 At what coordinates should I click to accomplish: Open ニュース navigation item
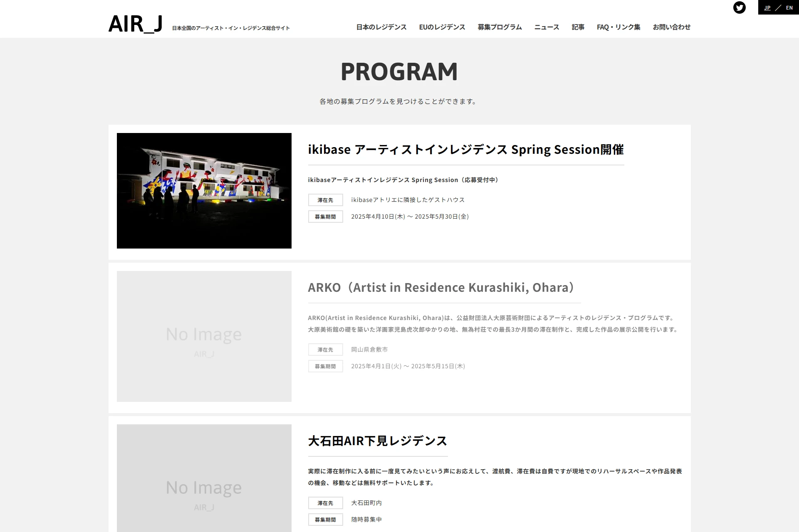(547, 27)
